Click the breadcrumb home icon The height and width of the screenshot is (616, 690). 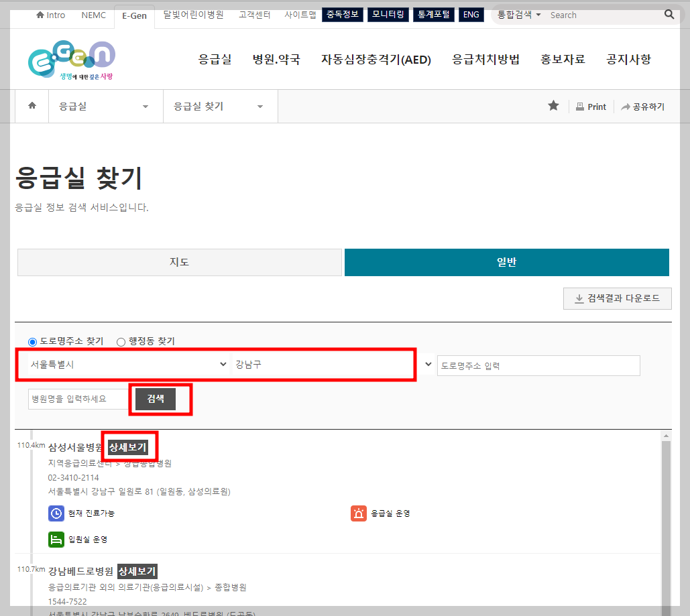tap(32, 106)
